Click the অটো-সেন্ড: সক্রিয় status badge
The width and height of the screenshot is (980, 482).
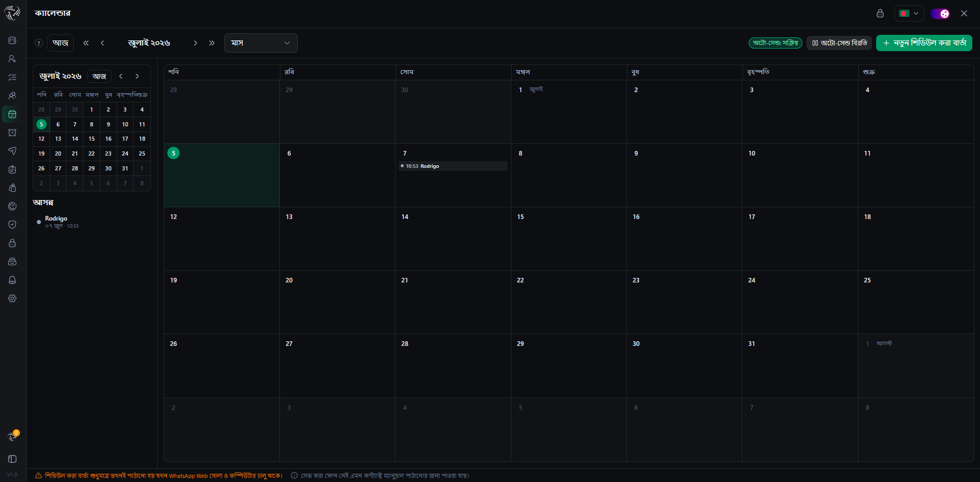pyautogui.click(x=775, y=43)
